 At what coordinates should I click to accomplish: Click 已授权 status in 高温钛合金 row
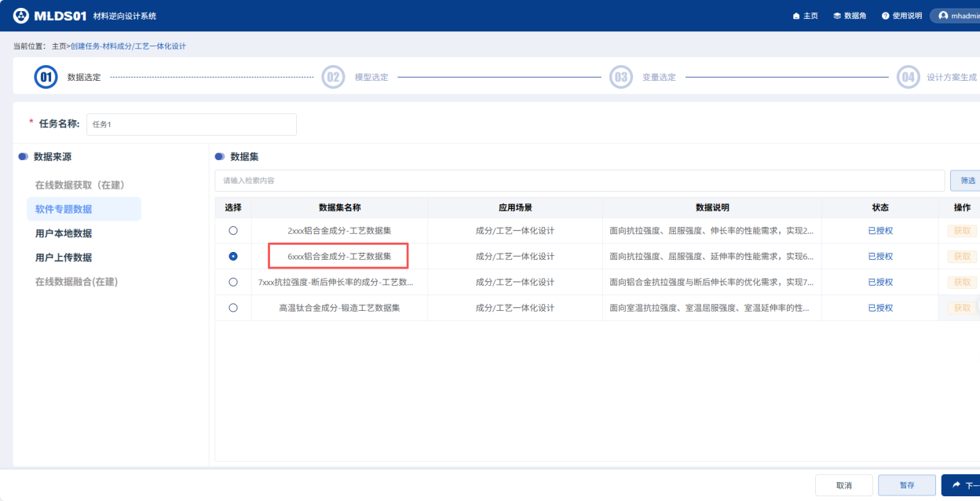click(x=880, y=308)
